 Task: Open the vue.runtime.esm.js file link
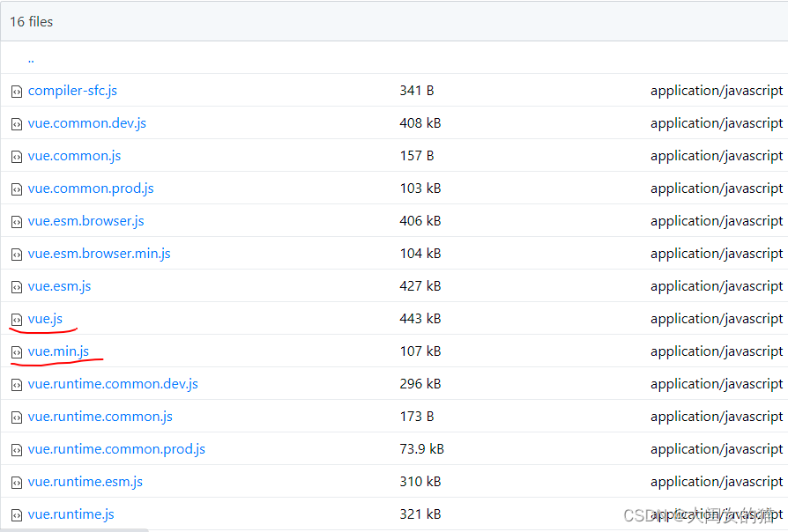coord(85,482)
